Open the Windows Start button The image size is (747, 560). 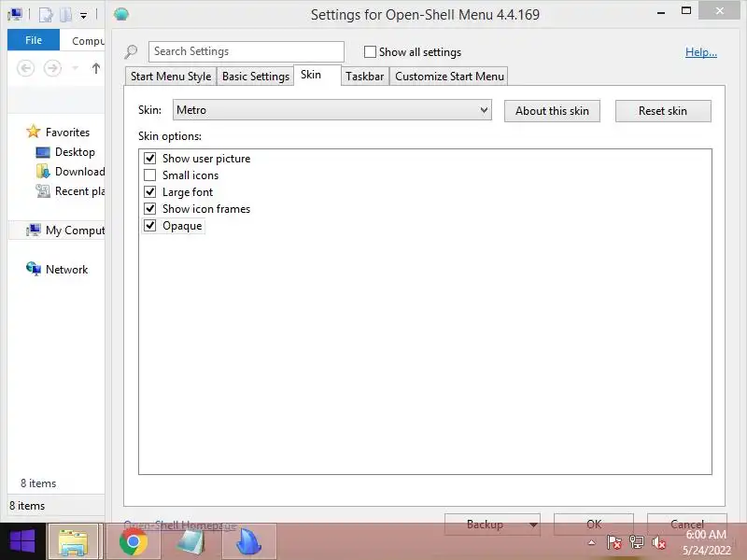tap(22, 541)
